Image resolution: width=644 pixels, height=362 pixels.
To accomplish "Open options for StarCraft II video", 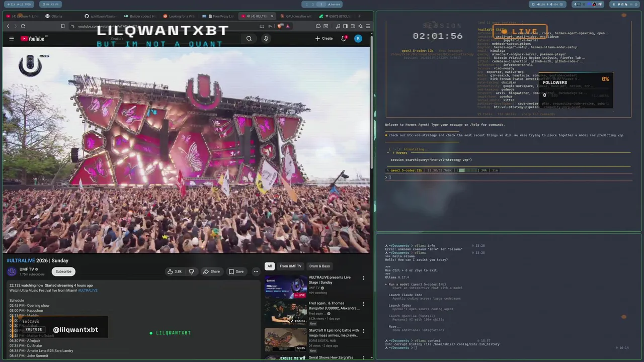I will (x=364, y=331).
